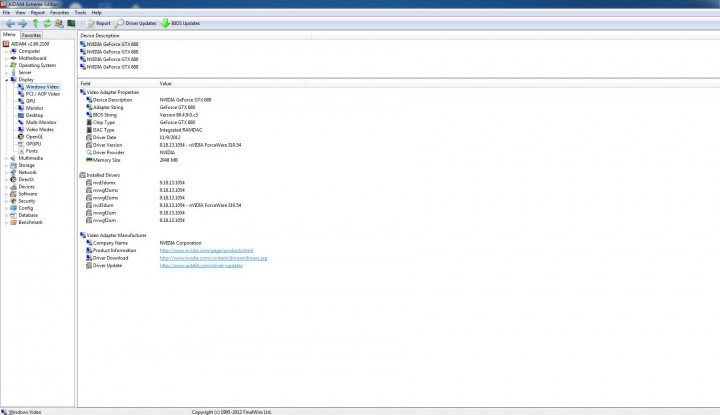Click the Motherboard icon in the tree
Viewport: 720px width, 415px height.
(x=13, y=58)
